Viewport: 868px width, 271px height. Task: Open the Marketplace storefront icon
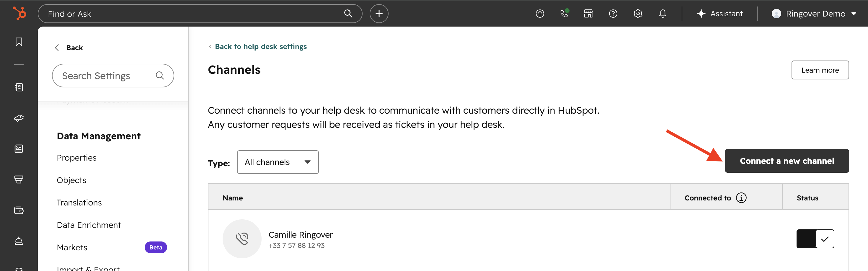[588, 14]
